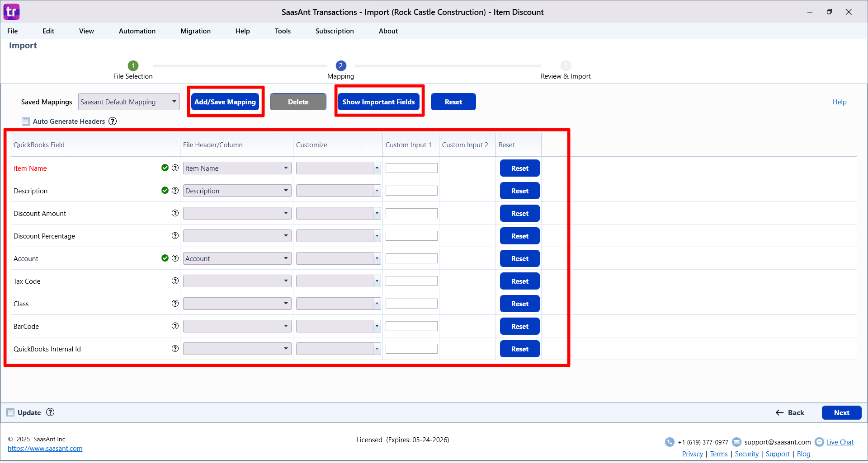Open the Subscription menu

(x=335, y=31)
